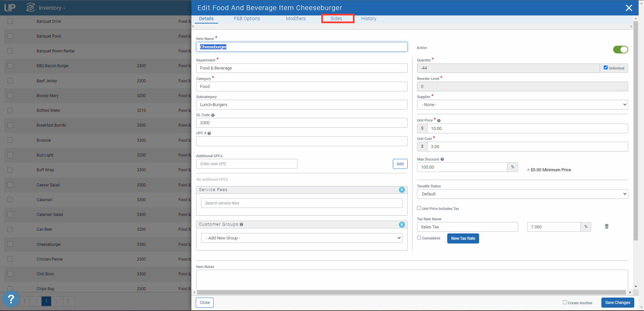This screenshot has height=311, width=644.
Task: Open the History tab
Action: point(369,19)
